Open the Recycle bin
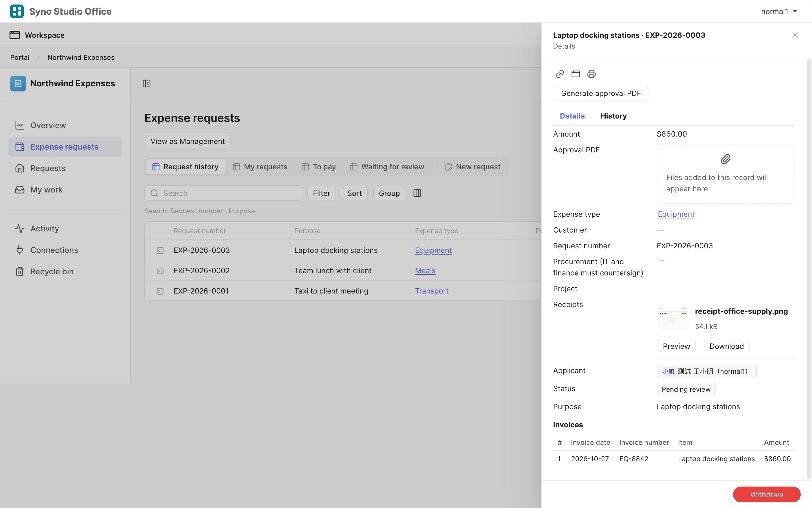 (x=65, y=271)
